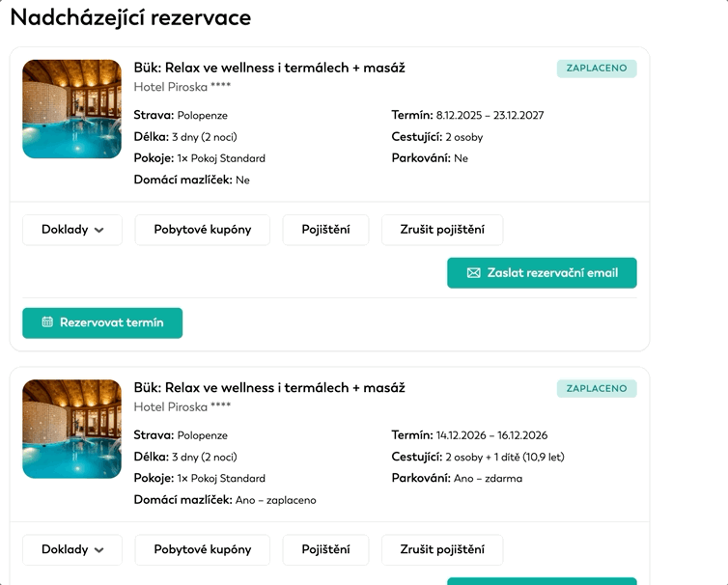
Task: Click Pojištění in the 14.12.2026 reservation
Action: (326, 549)
